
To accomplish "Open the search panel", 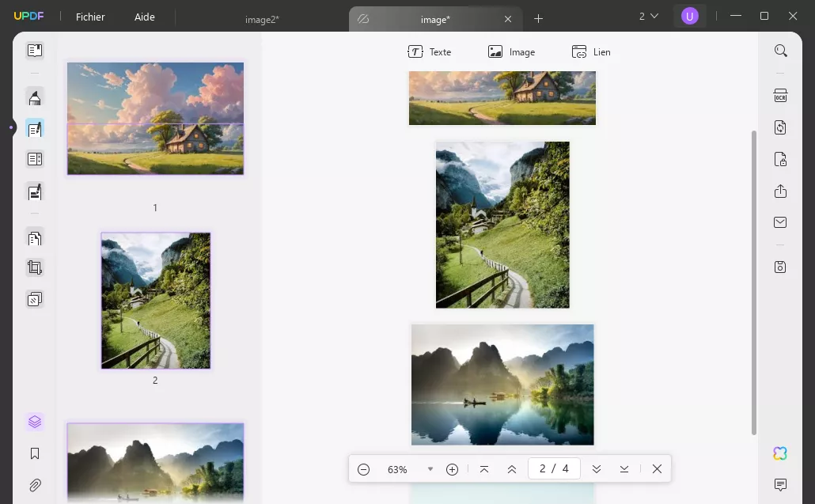I will click(x=780, y=50).
